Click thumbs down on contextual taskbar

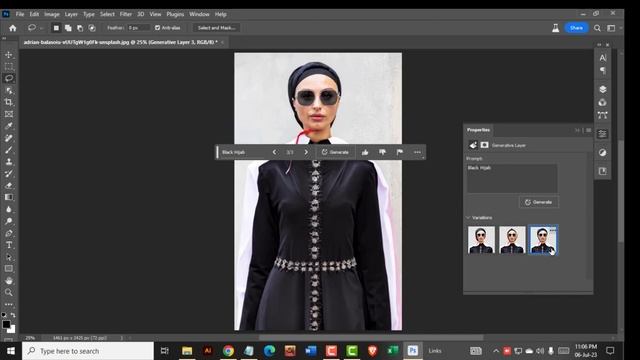(x=382, y=152)
